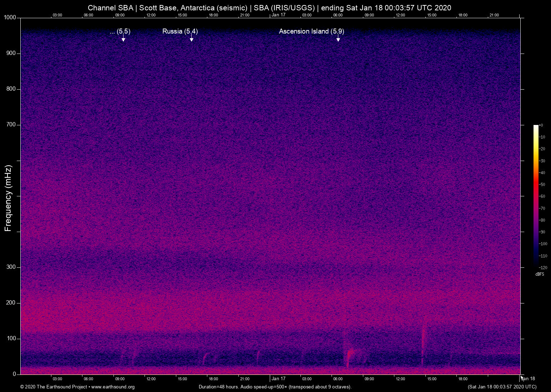551x392 pixels.
Task: Open the www.earthsound.org footer link
Action: click(113, 387)
